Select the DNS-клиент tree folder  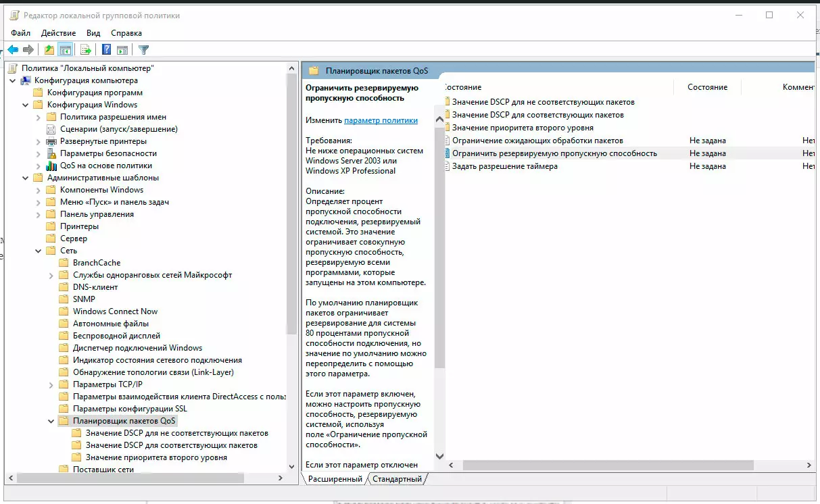[x=95, y=287]
